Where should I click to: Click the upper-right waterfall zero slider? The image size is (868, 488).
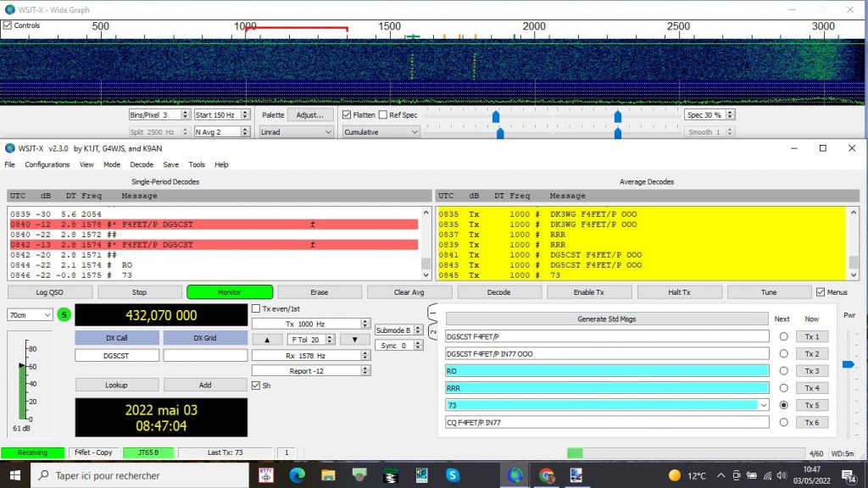click(618, 116)
